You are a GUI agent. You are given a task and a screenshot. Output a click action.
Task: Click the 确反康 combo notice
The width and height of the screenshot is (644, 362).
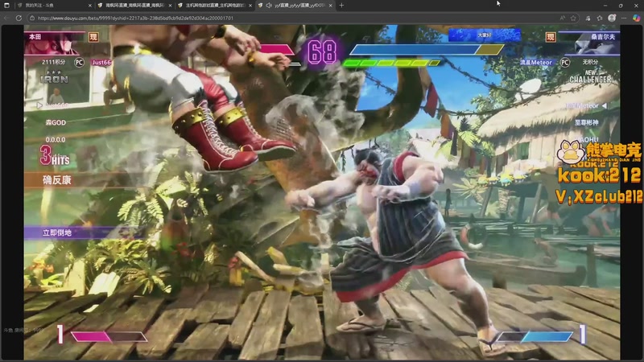tap(56, 179)
